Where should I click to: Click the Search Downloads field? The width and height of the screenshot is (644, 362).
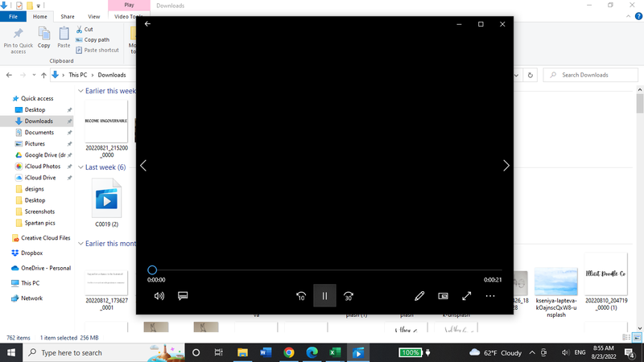tap(591, 75)
